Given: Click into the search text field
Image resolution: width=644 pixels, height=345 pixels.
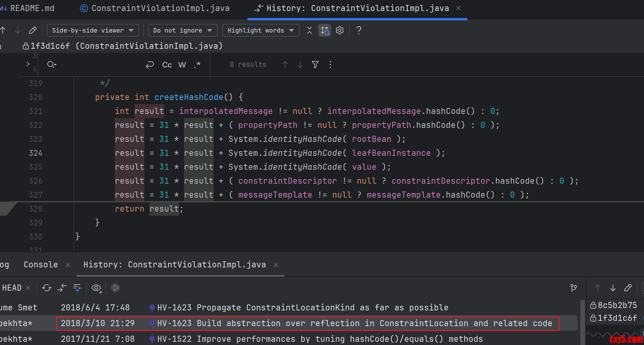Looking at the screenshot, I should click(x=99, y=65).
